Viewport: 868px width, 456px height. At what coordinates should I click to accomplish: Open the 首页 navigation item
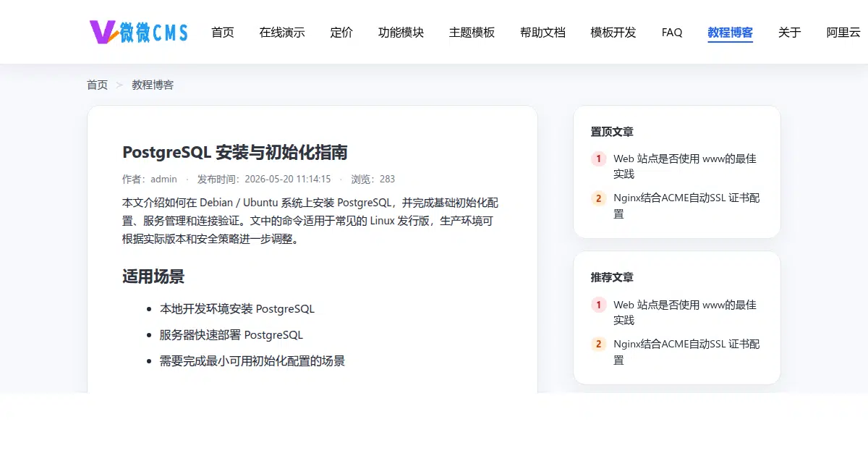point(223,33)
